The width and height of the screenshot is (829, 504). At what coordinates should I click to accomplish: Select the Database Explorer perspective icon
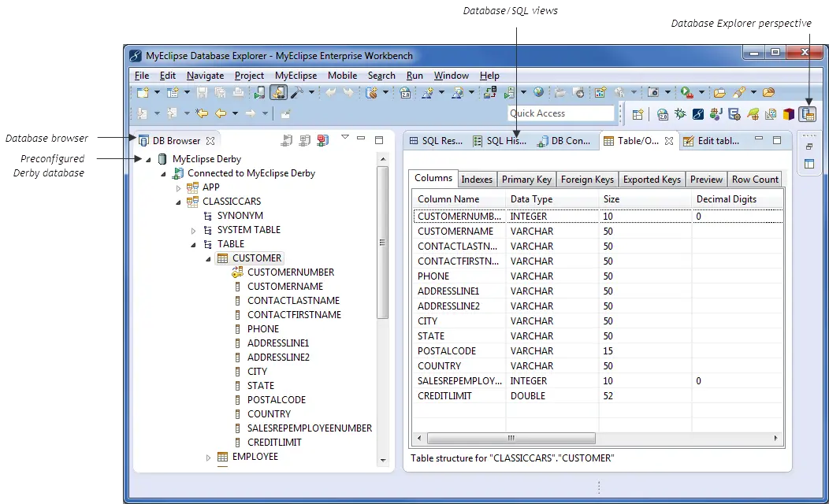(808, 114)
